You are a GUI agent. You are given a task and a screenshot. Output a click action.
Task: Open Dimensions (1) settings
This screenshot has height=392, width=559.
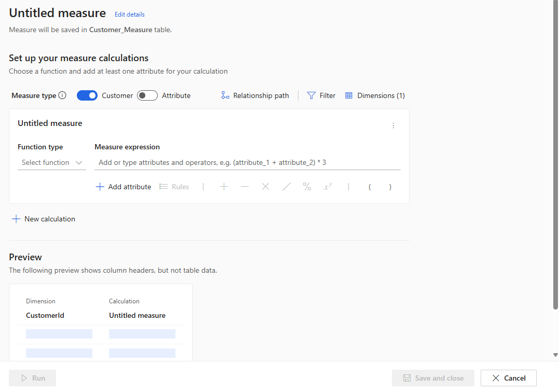(375, 95)
